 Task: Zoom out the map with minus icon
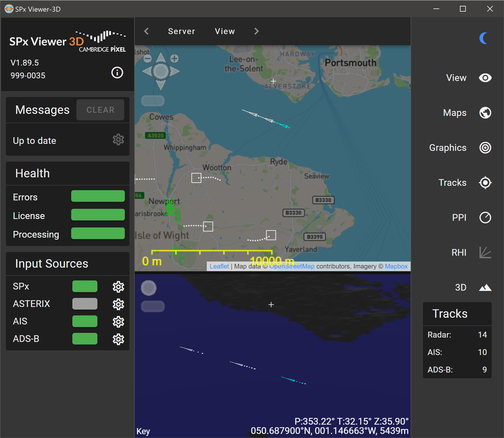[x=148, y=58]
